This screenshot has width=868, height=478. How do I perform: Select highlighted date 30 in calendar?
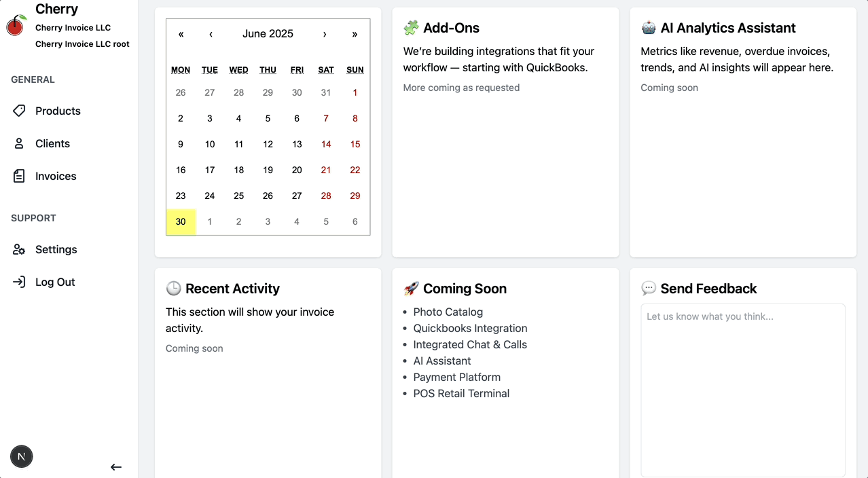point(181,221)
